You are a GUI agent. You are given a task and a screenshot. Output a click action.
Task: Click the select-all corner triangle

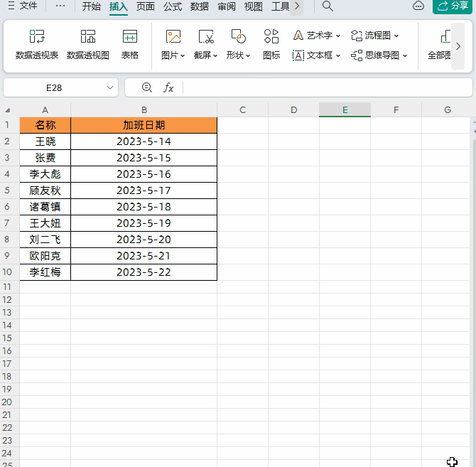[8, 110]
